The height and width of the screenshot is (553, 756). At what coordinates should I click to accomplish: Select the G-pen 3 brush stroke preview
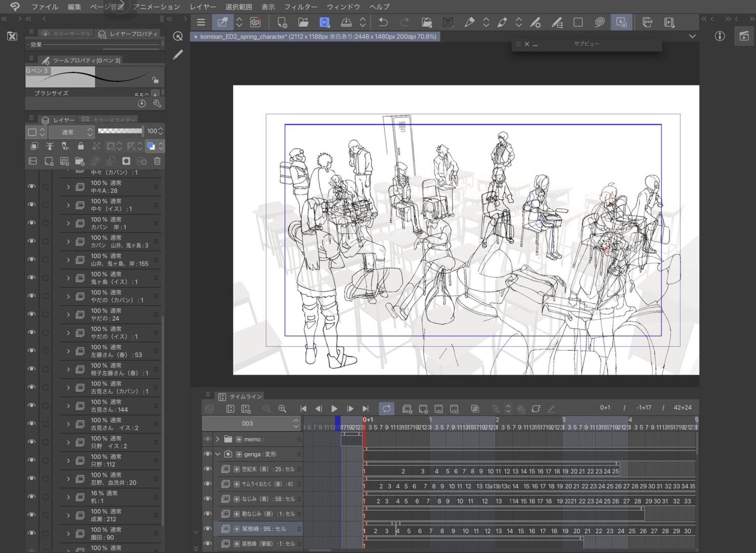coord(95,77)
